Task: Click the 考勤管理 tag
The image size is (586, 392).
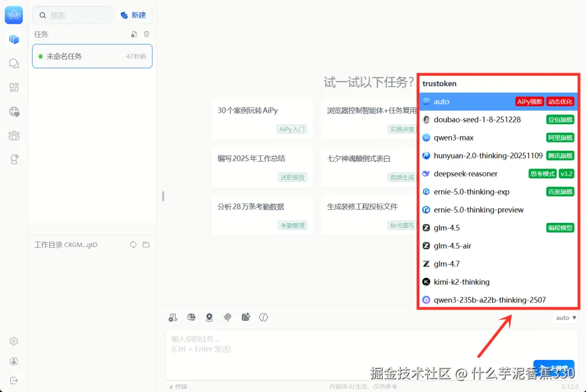Action: (x=292, y=226)
